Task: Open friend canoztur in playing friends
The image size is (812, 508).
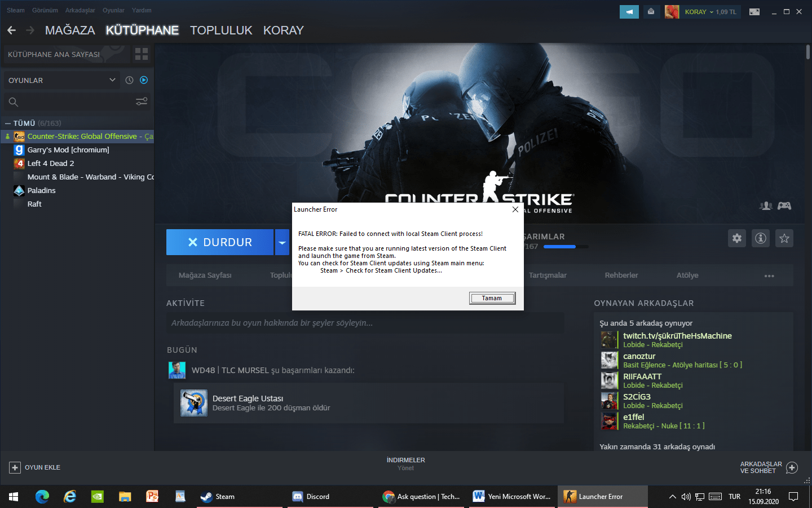Action: [639, 356]
